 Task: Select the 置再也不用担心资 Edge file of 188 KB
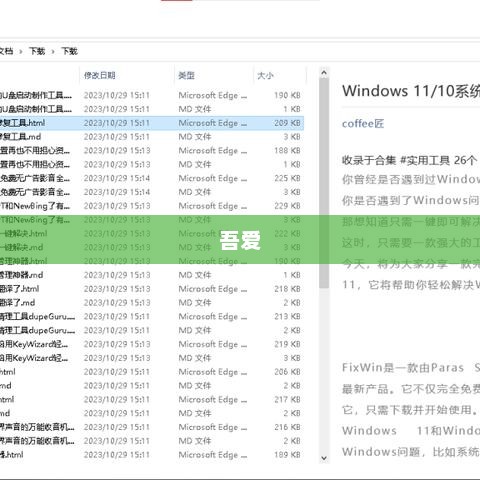(152, 151)
